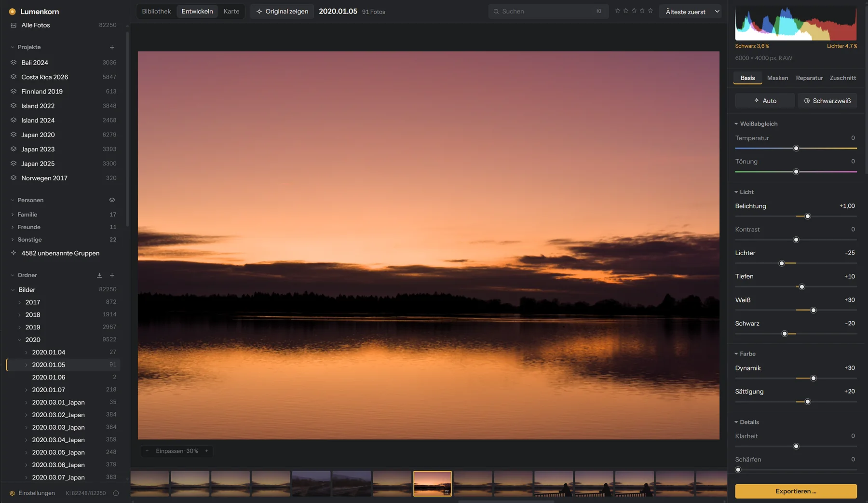Switch to the Karte tab
Screen dimensions: 868x503
[231, 12]
